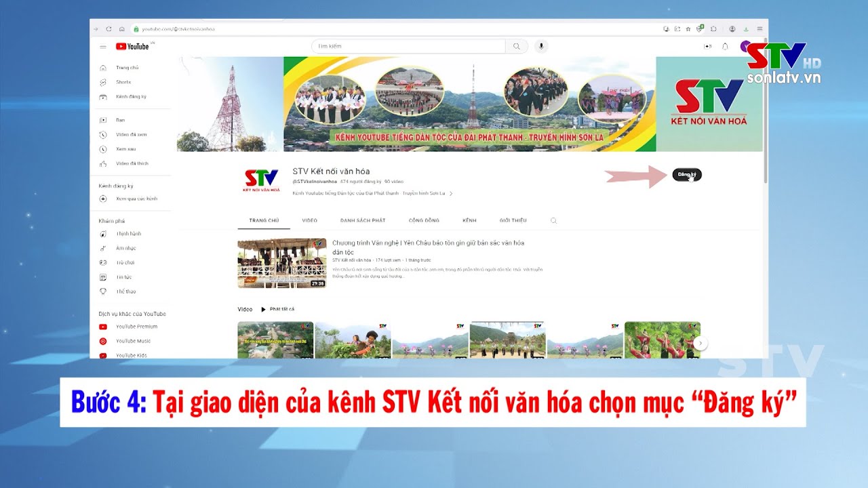
Task: Open the browser main menu
Action: 759,29
